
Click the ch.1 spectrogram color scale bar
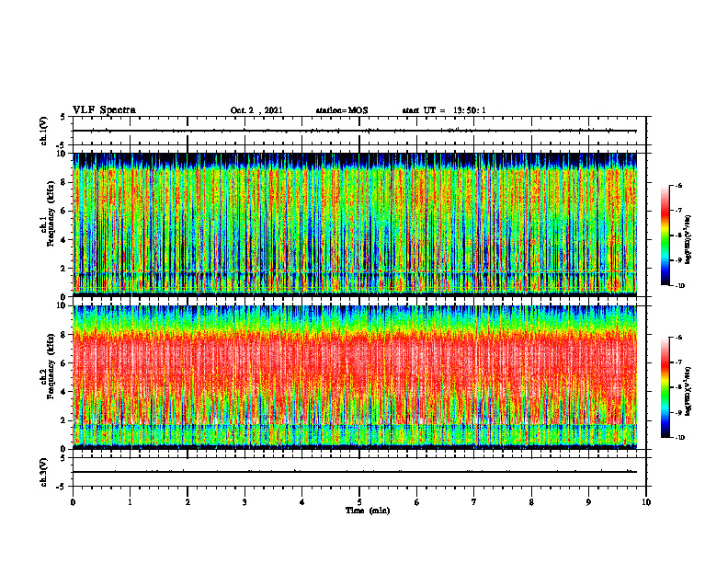pos(665,236)
